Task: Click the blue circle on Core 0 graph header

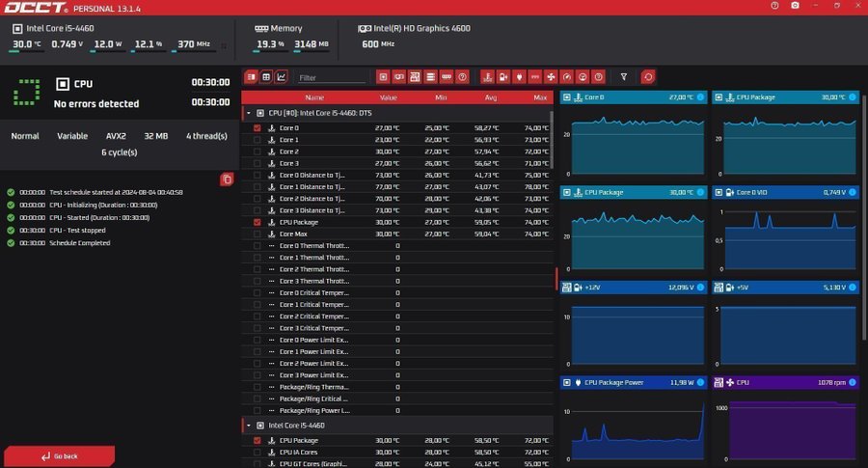Action: point(699,97)
